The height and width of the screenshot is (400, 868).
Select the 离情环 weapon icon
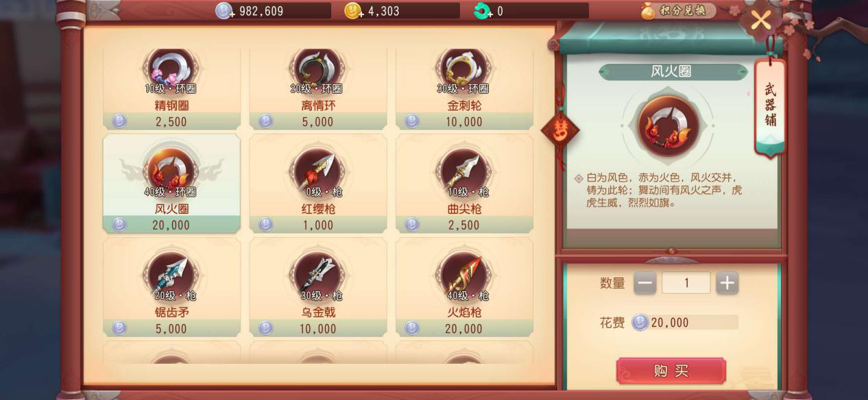click(x=317, y=68)
